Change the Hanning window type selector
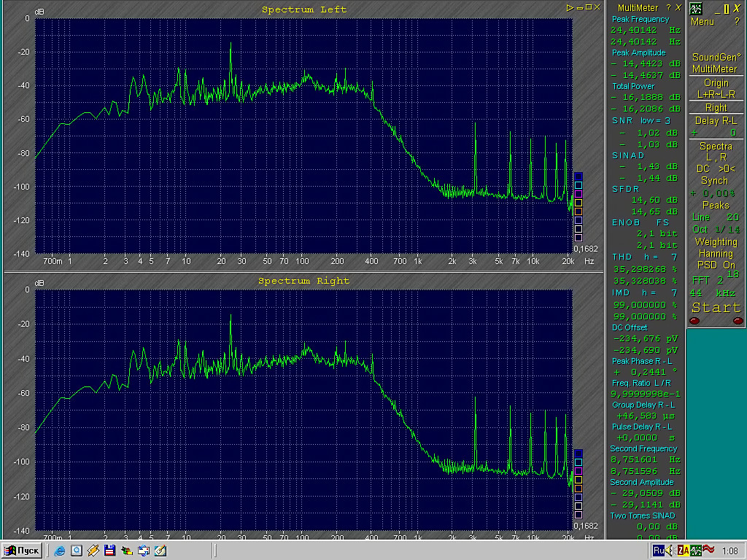Screen dimensions: 747x560 pyautogui.click(x=716, y=254)
